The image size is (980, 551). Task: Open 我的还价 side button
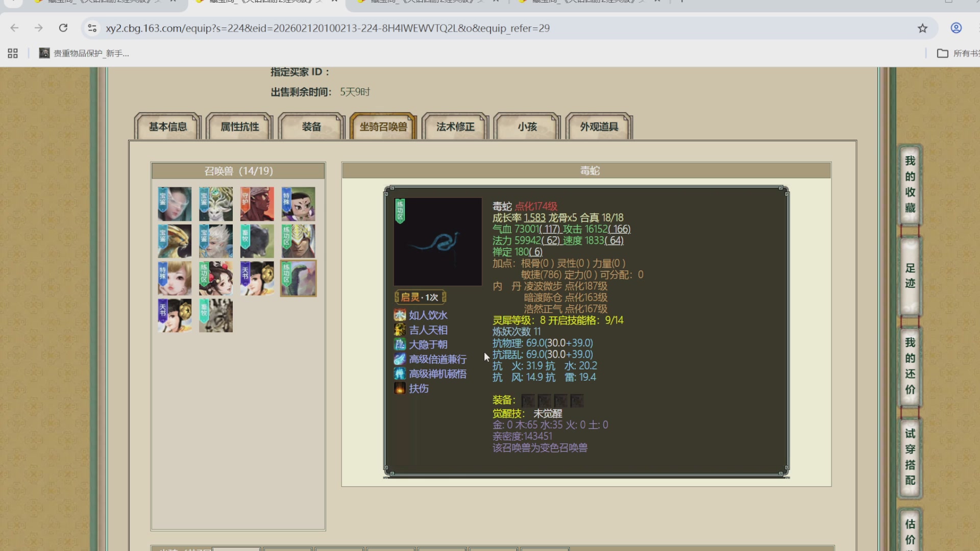point(910,366)
